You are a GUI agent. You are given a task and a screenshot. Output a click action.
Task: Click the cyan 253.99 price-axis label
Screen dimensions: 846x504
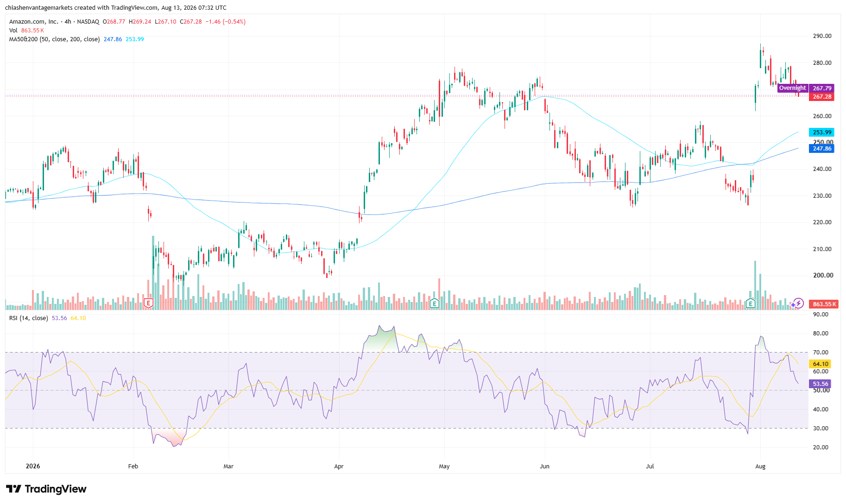click(x=821, y=132)
